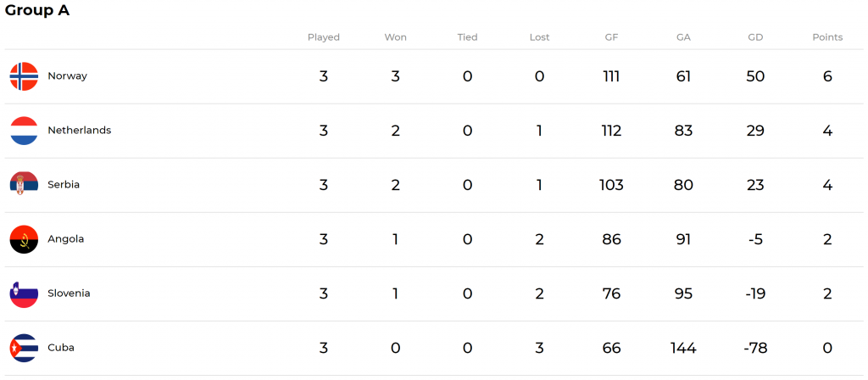Select Norway's points value of 6

tap(827, 76)
